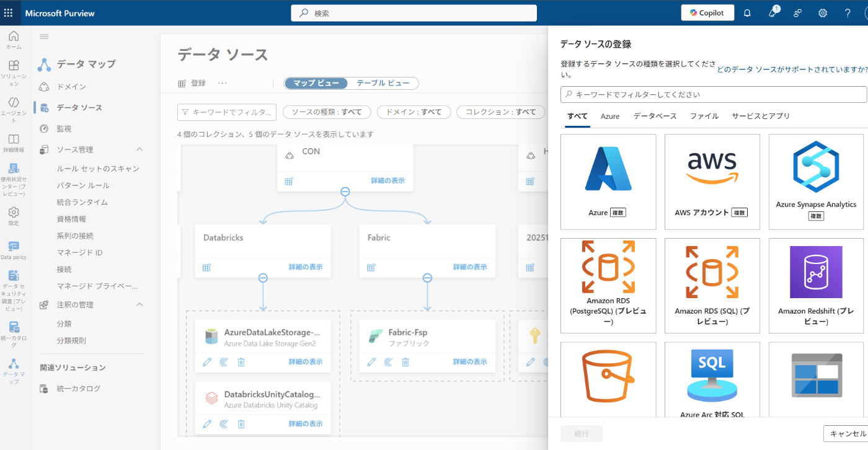868x450 pixels.
Task: Click the Databricks collection grid icon
Action: [207, 267]
